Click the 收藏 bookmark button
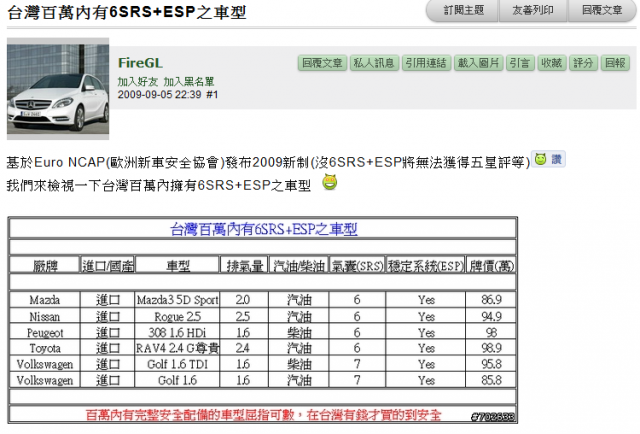This screenshot has height=434, width=640. (x=552, y=63)
